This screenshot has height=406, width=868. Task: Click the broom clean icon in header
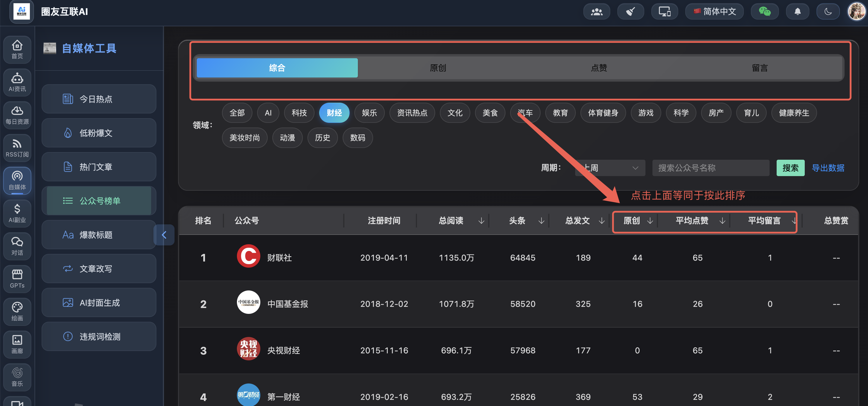coord(631,12)
